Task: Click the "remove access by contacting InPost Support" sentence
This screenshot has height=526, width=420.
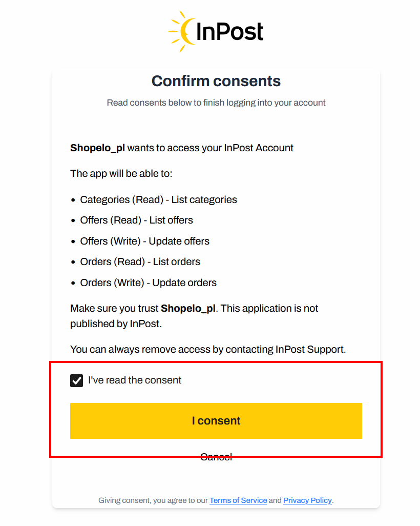Action: [208, 349]
